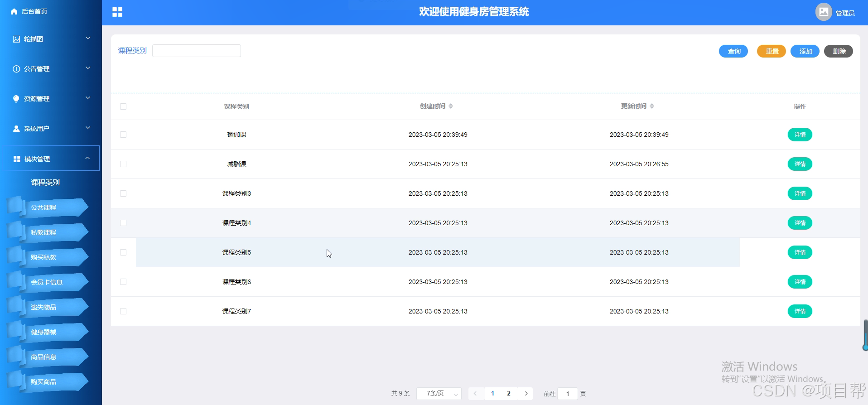Image resolution: width=868 pixels, height=405 pixels.
Task: Go to previous page arrow
Action: click(475, 393)
